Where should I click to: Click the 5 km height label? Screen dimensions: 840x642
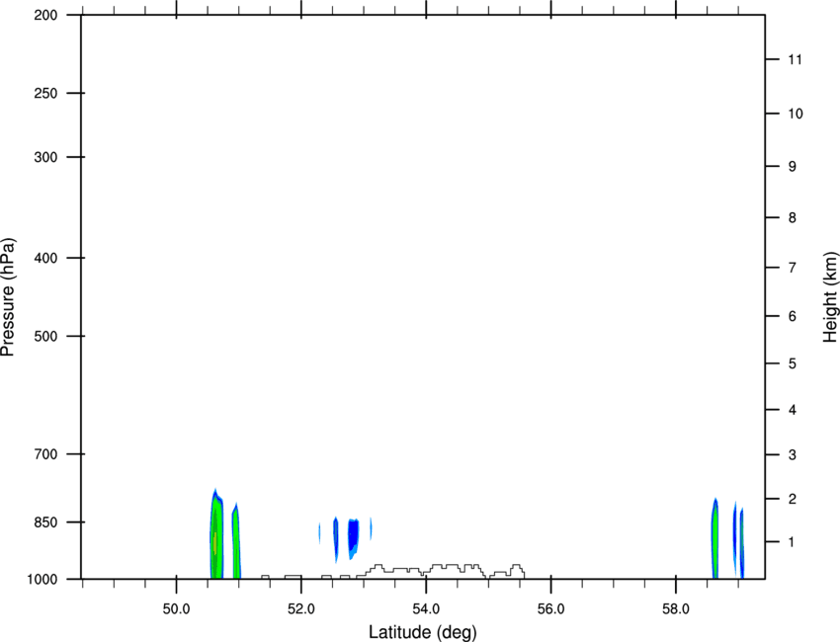point(793,363)
